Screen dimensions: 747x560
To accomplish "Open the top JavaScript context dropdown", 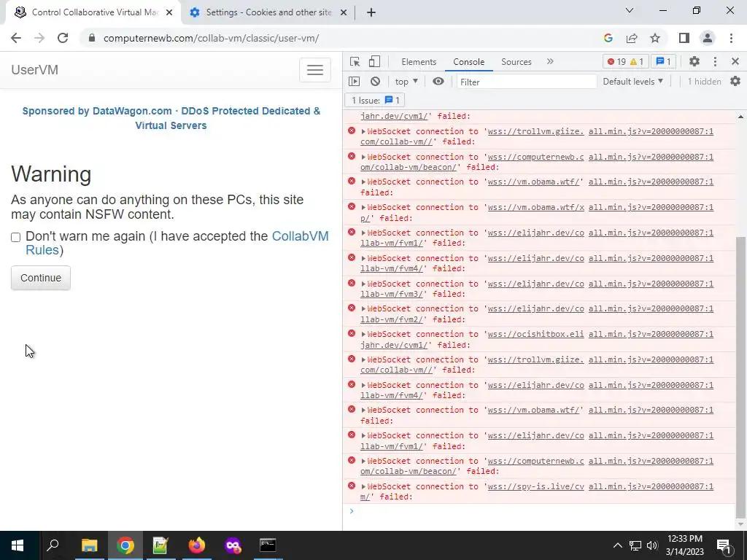I will [406, 82].
